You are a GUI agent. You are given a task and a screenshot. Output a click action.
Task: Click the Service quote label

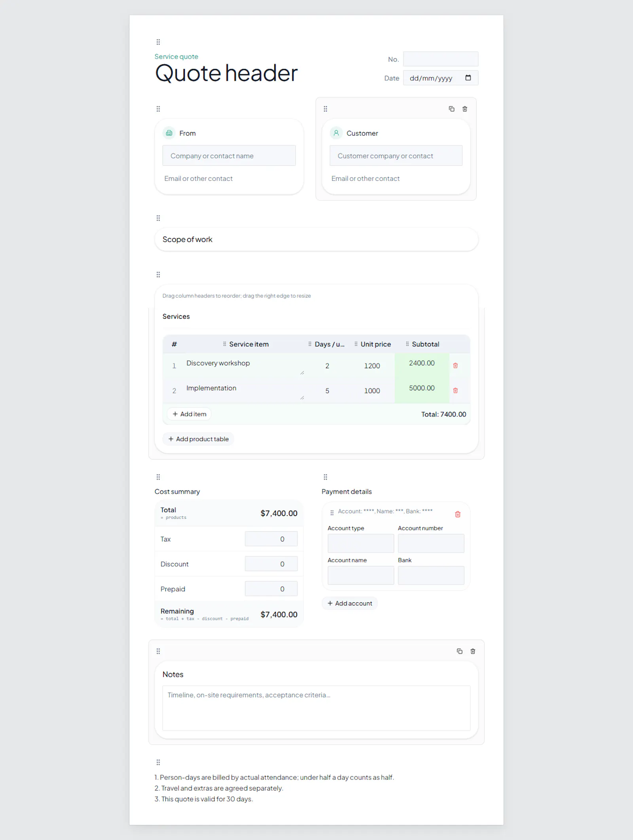pyautogui.click(x=176, y=57)
